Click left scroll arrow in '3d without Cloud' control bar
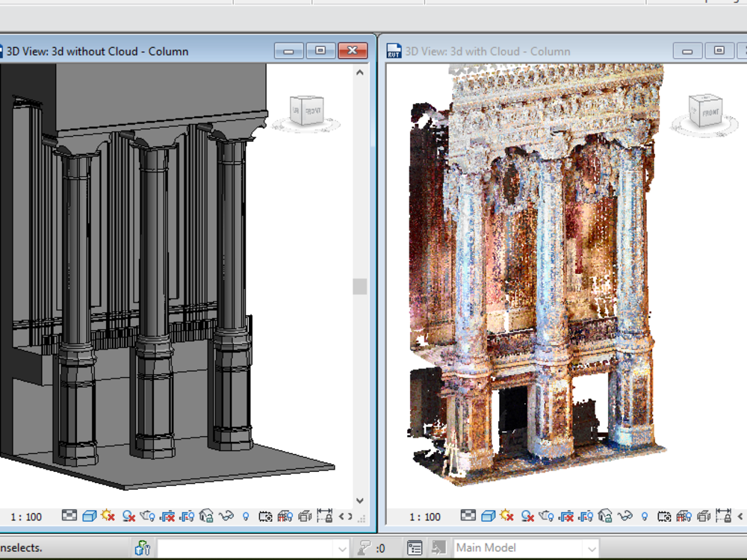747x560 pixels. pyautogui.click(x=341, y=516)
